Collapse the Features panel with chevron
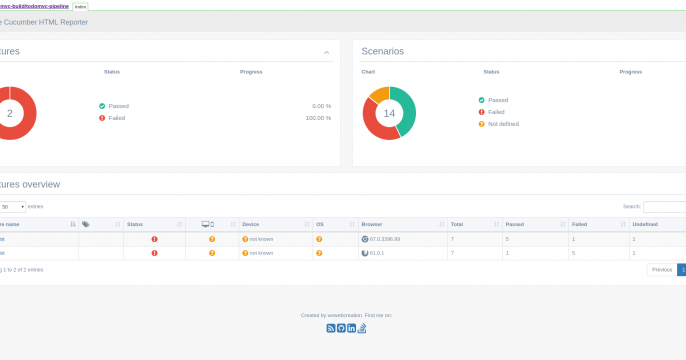Screen dimensions: 686x360 point(326,52)
